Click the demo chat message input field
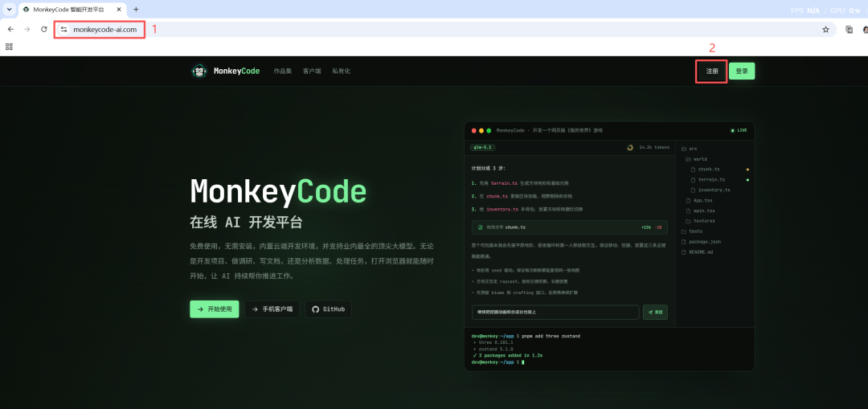This screenshot has width=868, height=409. point(555,312)
